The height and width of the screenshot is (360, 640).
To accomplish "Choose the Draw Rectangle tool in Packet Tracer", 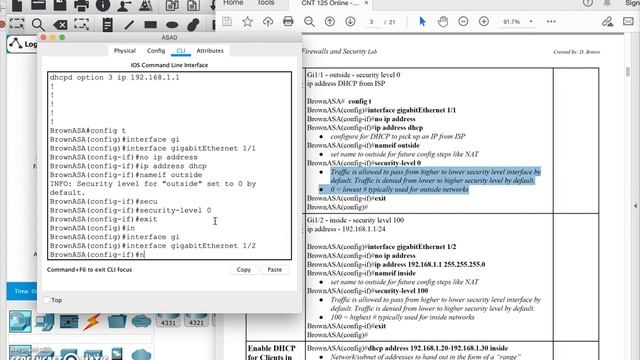I will [151, 24].
